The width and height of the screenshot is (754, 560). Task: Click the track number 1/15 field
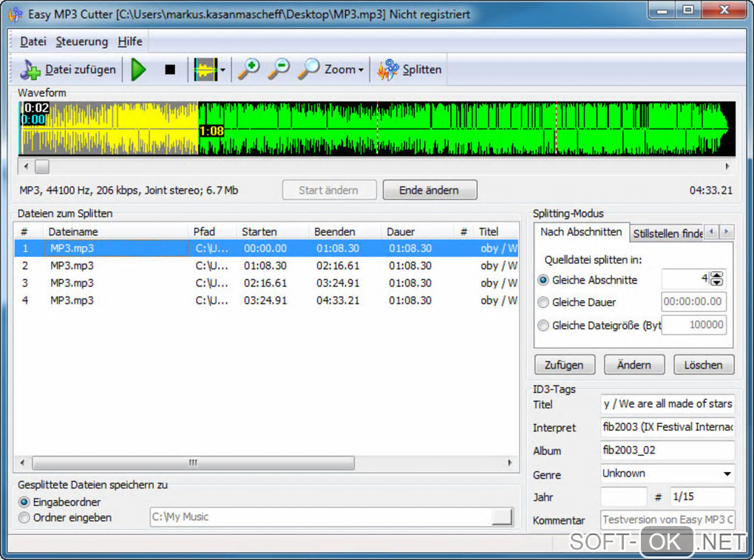click(702, 496)
